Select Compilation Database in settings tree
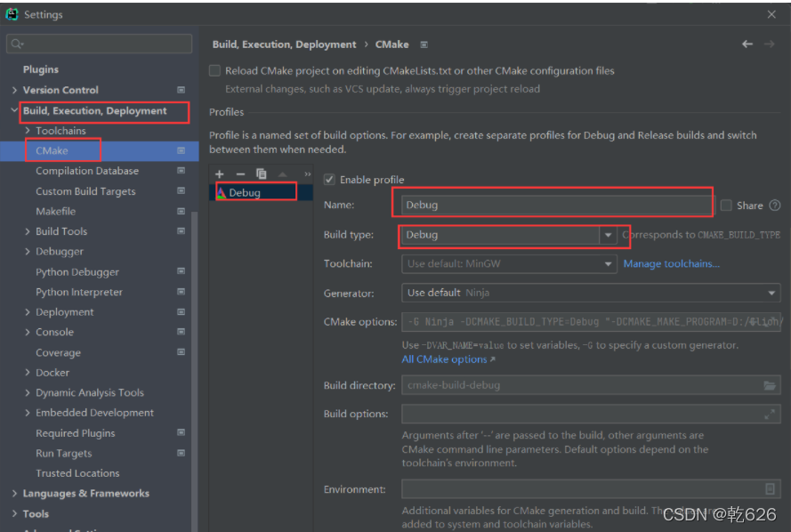This screenshot has height=532, width=791. point(87,171)
